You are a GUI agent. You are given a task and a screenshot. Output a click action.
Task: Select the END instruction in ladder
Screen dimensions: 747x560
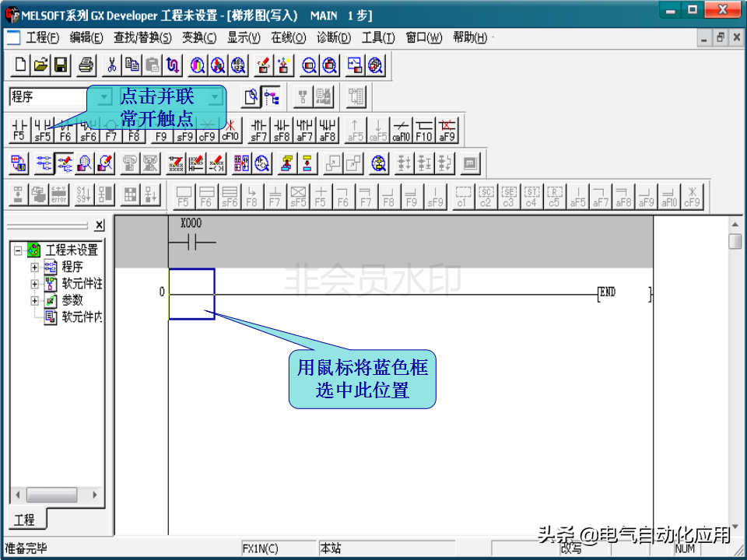[624, 294]
